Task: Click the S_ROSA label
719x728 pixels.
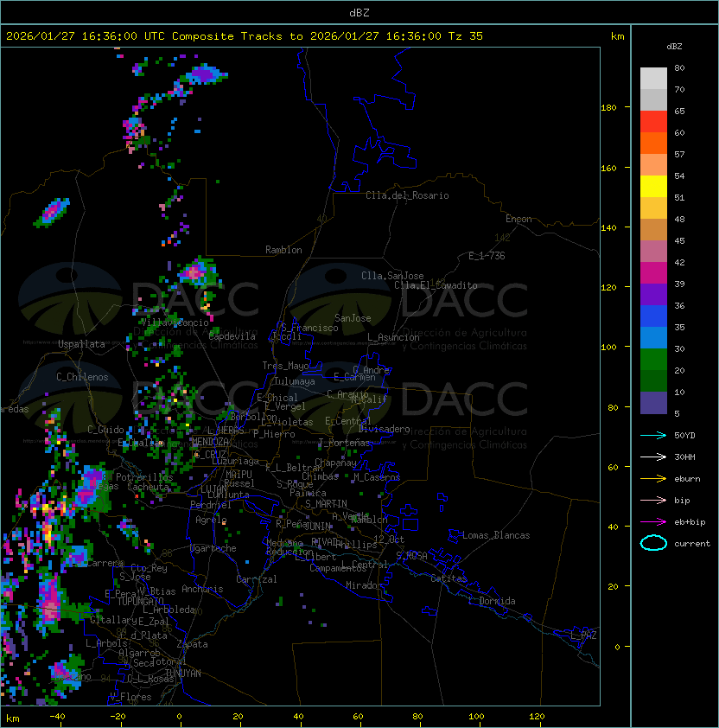Action: [x=411, y=555]
